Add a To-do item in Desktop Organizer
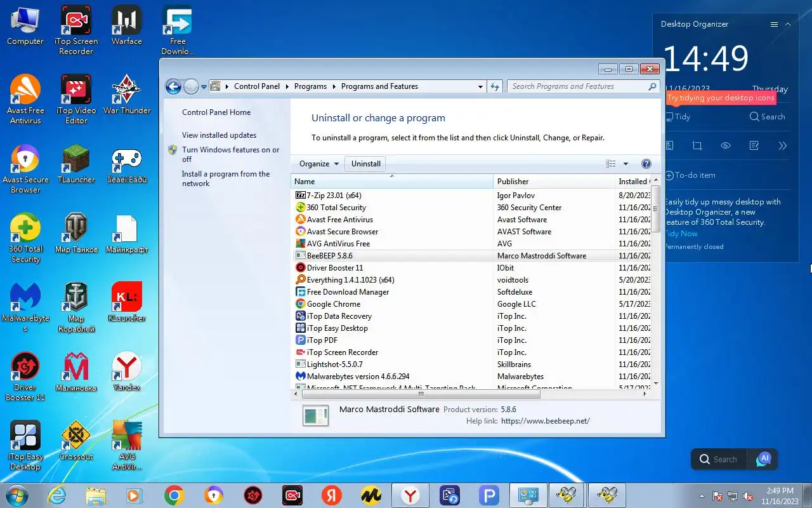The width and height of the screenshot is (812, 508). [690, 175]
